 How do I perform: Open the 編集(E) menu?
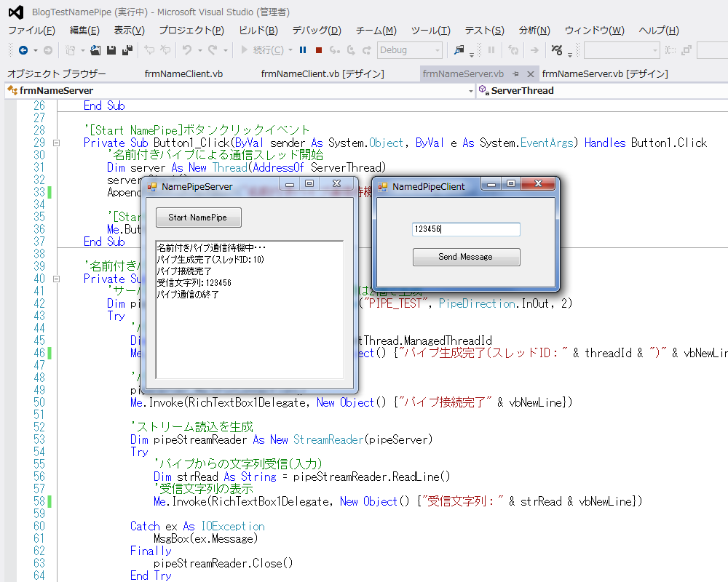point(84,31)
